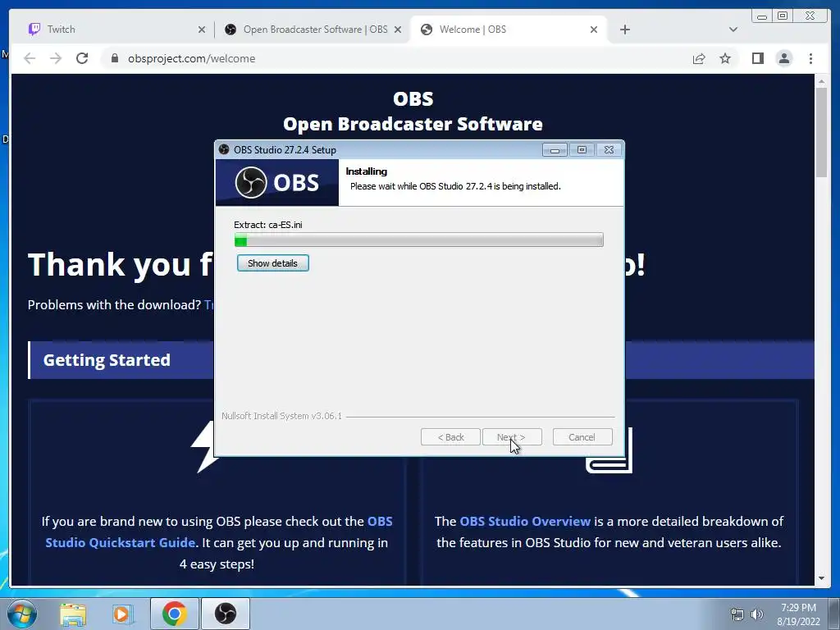This screenshot has height=630, width=840.
Task: Click the scrollbar up arrow
Action: [x=821, y=81]
